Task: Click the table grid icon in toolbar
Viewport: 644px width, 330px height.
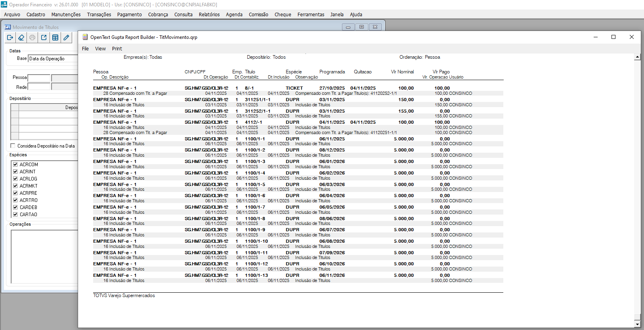Action: 55,38
